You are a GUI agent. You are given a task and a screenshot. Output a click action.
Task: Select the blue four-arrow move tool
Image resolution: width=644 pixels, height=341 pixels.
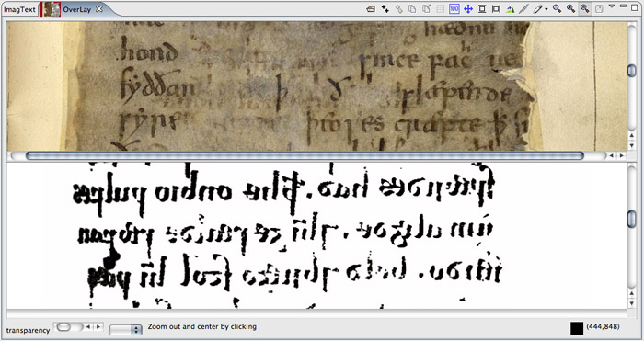coord(467,9)
